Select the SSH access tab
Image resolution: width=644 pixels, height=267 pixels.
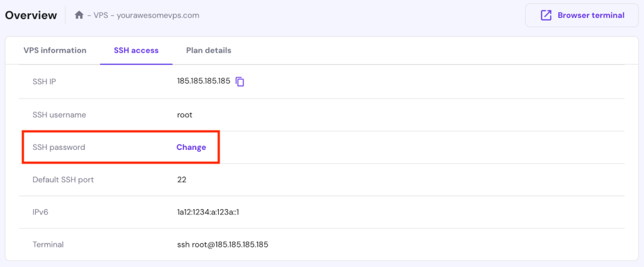[136, 50]
